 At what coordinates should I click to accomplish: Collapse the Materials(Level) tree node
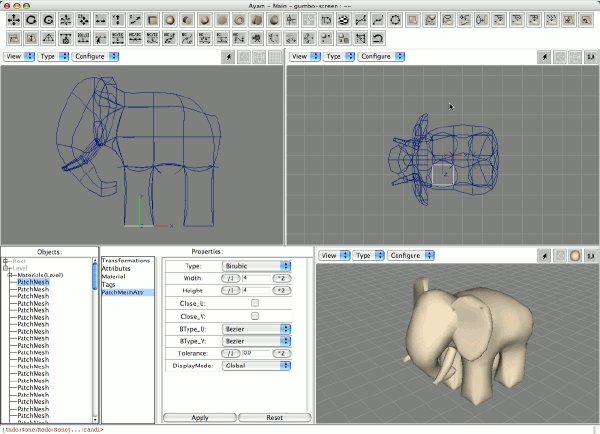[10, 275]
